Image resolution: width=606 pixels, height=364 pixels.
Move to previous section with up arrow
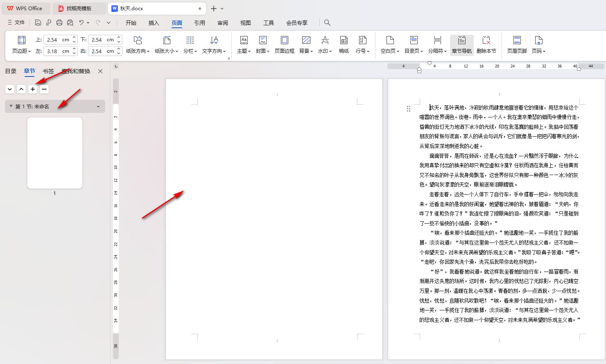[22, 89]
